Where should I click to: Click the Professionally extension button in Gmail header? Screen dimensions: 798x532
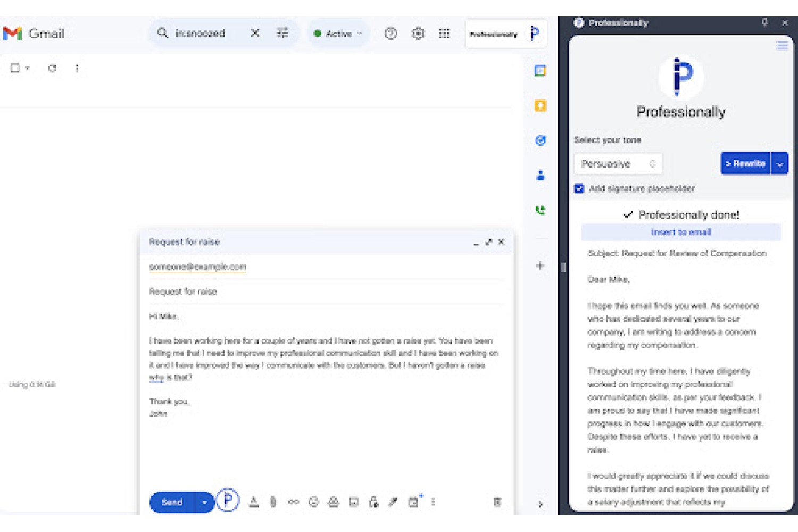(x=506, y=34)
